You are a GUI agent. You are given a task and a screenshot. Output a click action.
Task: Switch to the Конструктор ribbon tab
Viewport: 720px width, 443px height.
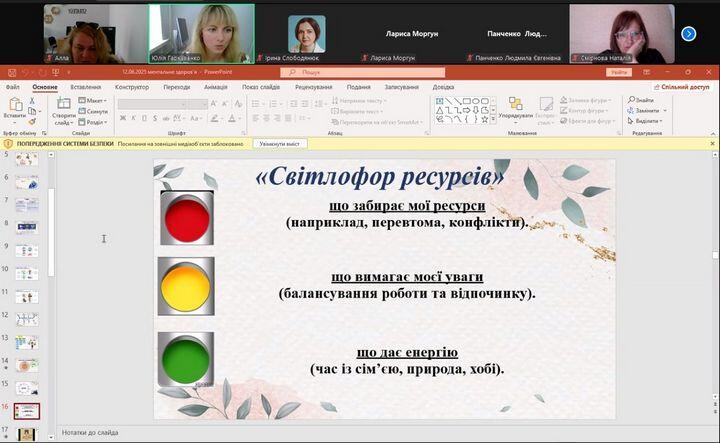(x=132, y=87)
